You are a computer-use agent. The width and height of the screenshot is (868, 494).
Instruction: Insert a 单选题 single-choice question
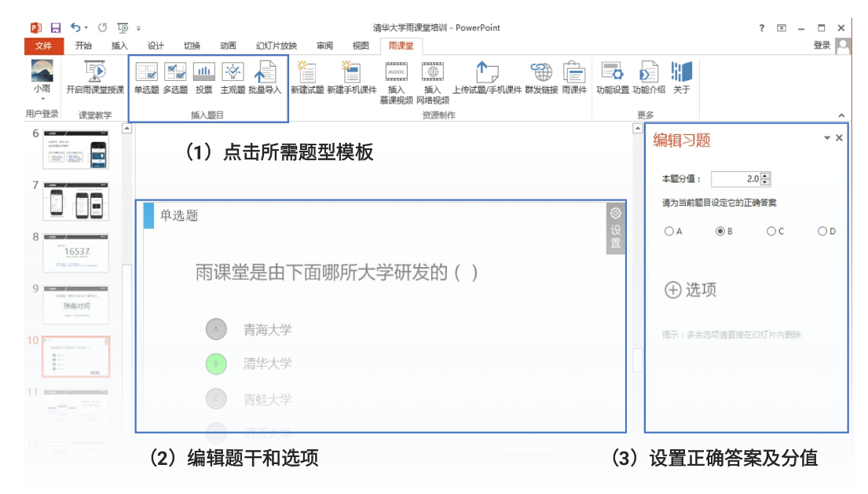pyautogui.click(x=147, y=78)
